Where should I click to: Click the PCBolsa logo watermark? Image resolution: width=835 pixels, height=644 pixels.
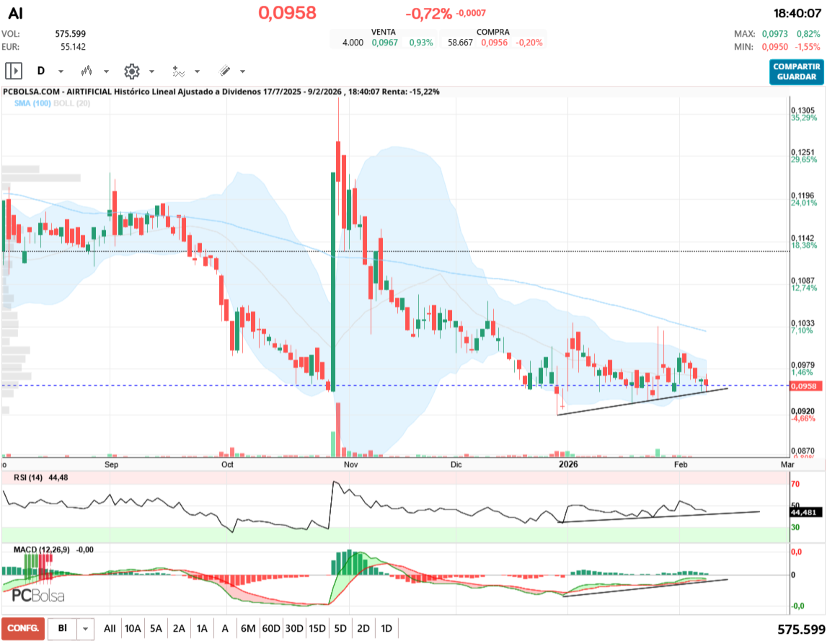pos(38,595)
